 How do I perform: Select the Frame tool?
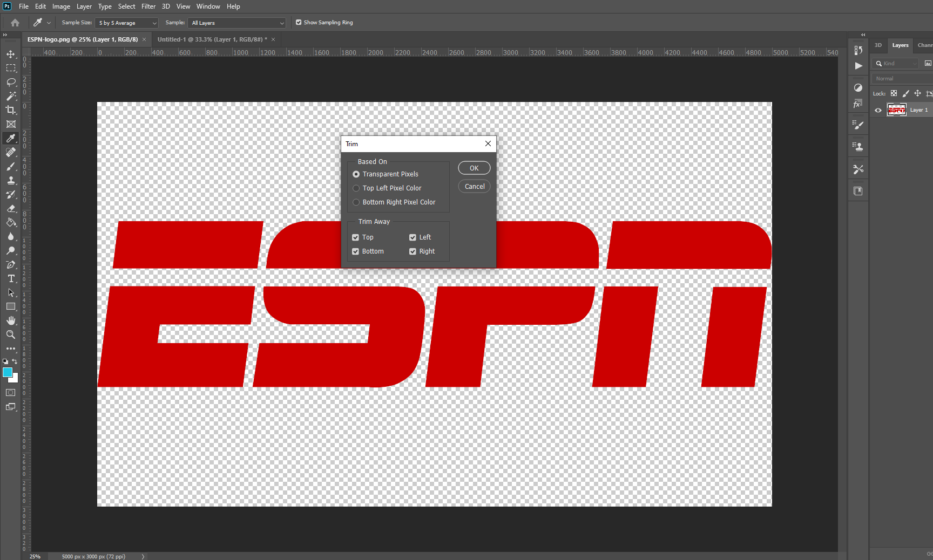tap(11, 124)
